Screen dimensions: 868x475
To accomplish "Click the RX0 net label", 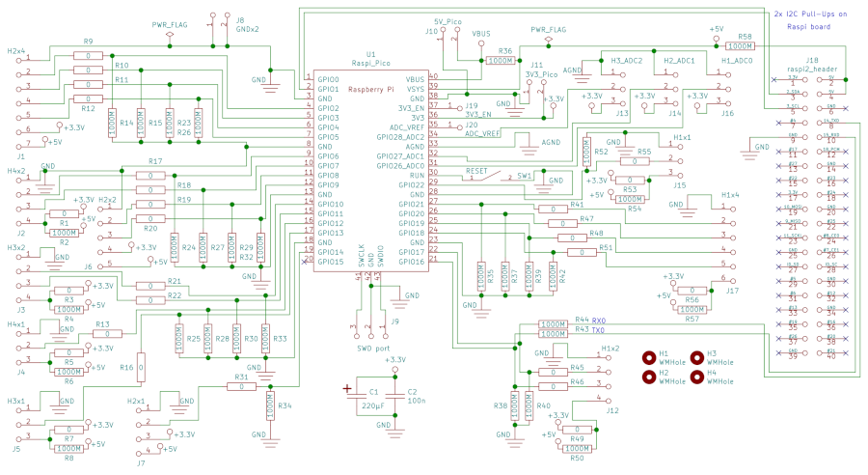I will click(x=598, y=321).
